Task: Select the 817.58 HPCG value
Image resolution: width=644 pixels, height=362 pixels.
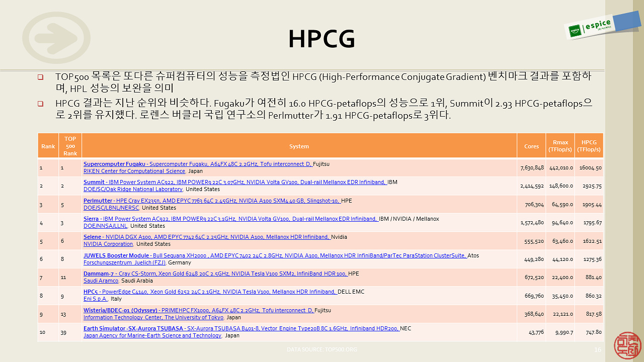Action: pyautogui.click(x=594, y=314)
